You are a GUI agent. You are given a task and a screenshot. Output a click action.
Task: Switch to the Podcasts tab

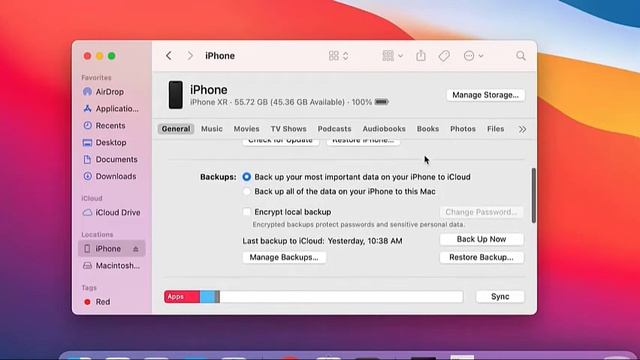click(x=334, y=129)
